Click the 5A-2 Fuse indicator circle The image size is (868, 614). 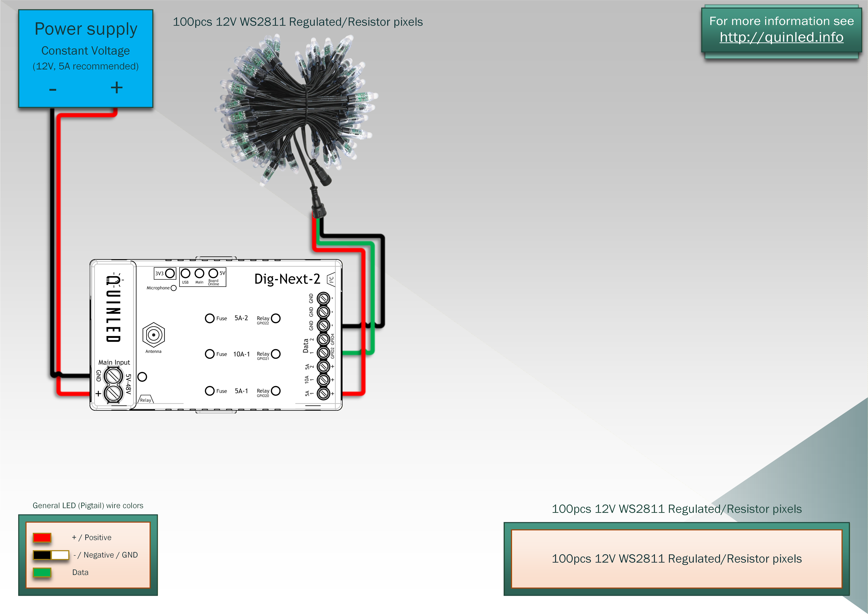tap(210, 318)
